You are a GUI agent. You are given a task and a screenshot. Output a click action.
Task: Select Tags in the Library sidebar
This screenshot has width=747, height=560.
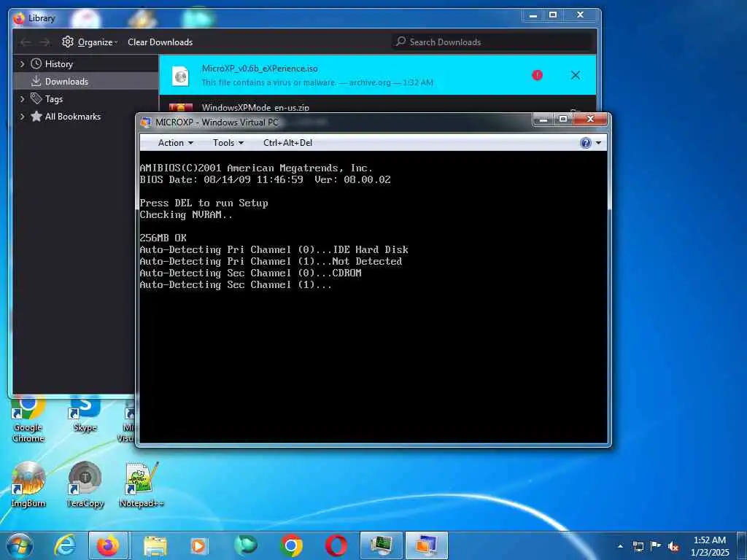tap(53, 99)
